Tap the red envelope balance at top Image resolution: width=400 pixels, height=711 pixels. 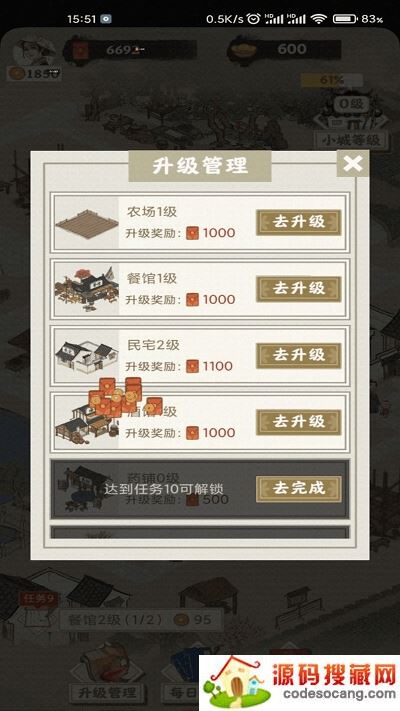click(x=131, y=49)
